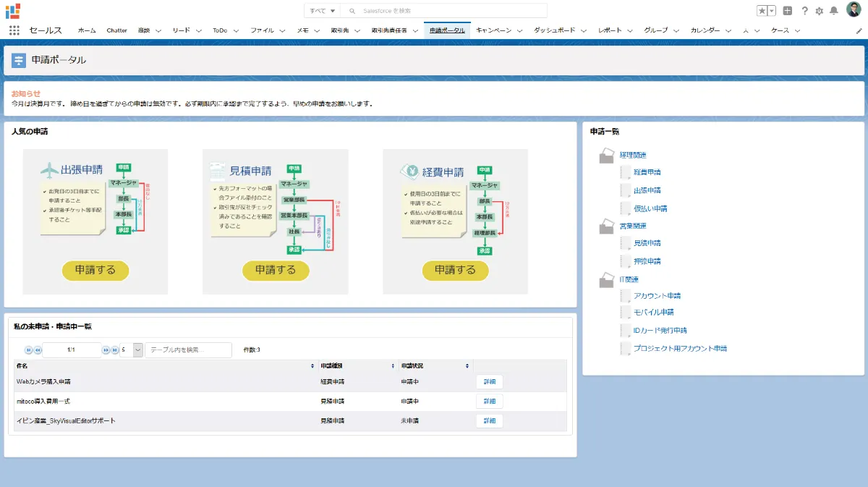Open the rows-per-page dropdown showing 5
This screenshot has width=868, height=487.
click(132, 350)
